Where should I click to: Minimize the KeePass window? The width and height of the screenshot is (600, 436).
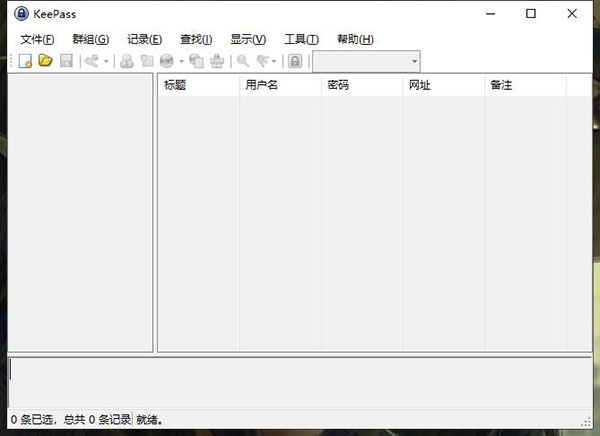(491, 14)
